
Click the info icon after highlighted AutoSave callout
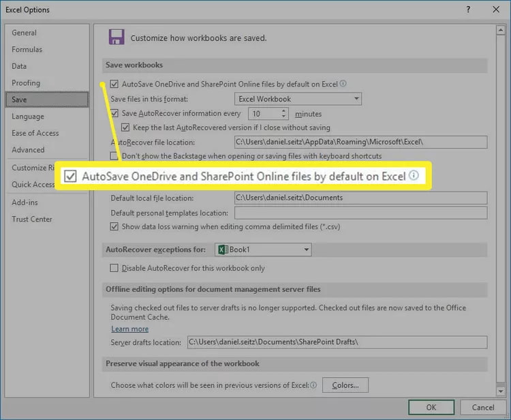point(414,175)
